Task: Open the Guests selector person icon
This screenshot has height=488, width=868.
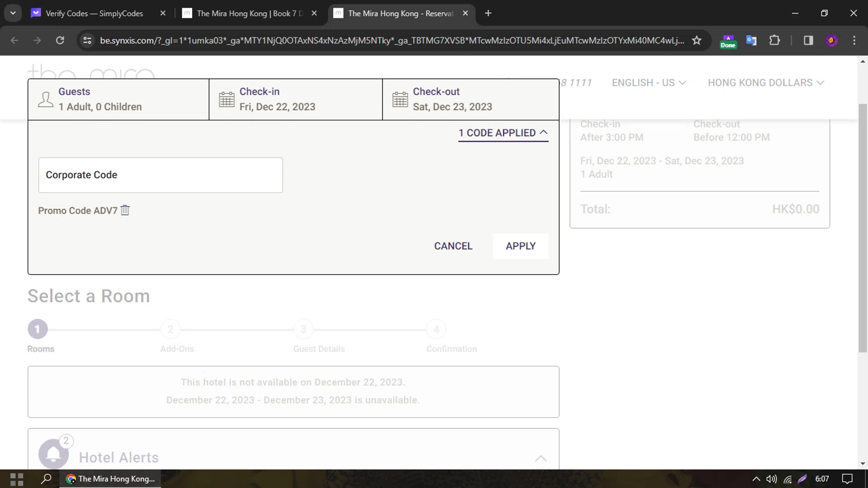Action: coord(46,100)
